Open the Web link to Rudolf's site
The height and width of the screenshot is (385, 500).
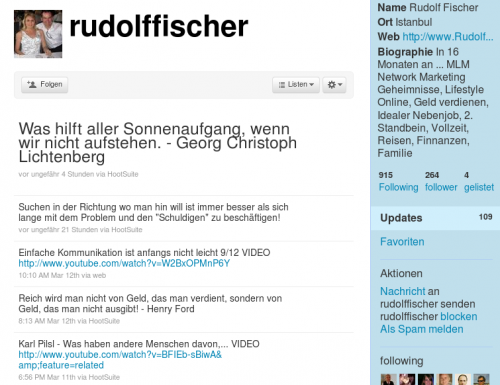[448, 36]
